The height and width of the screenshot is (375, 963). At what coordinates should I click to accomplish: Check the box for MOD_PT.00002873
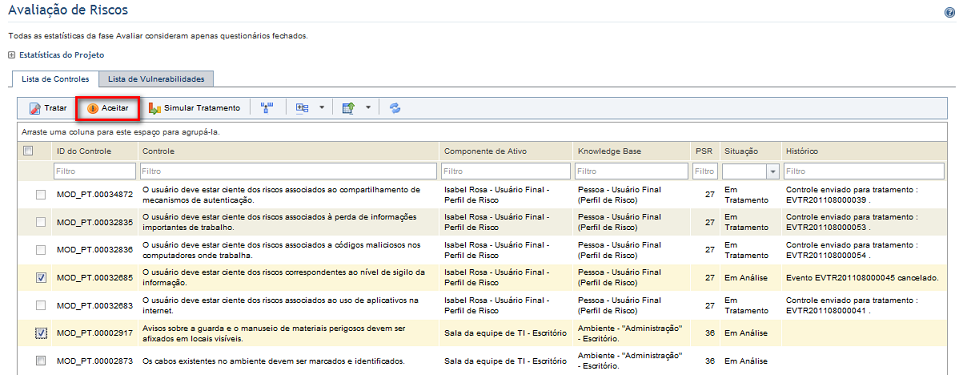[41, 361]
